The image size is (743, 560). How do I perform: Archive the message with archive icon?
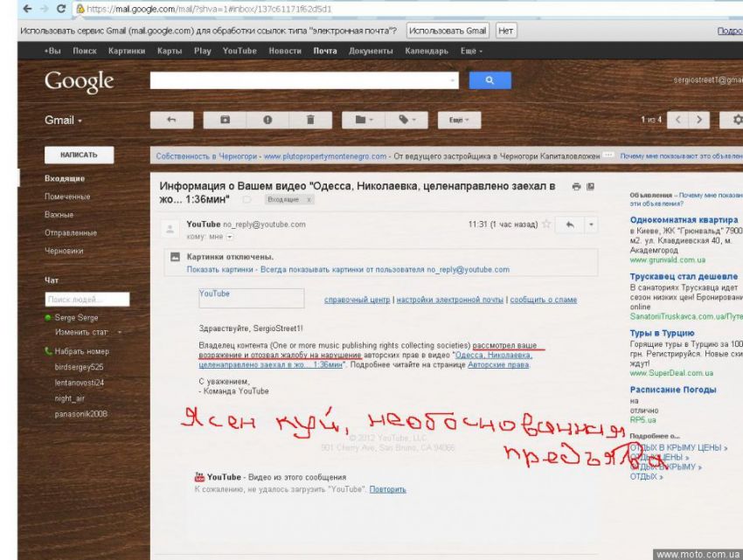click(x=225, y=120)
